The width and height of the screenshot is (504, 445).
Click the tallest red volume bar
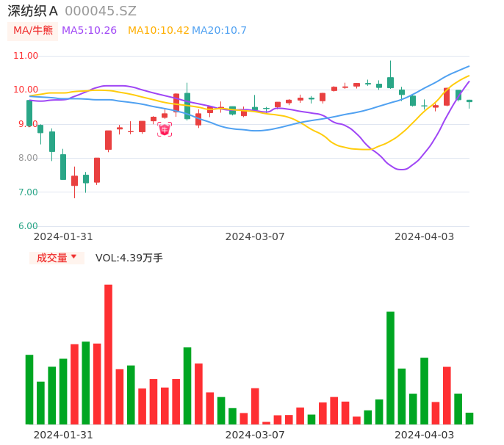click(108, 354)
